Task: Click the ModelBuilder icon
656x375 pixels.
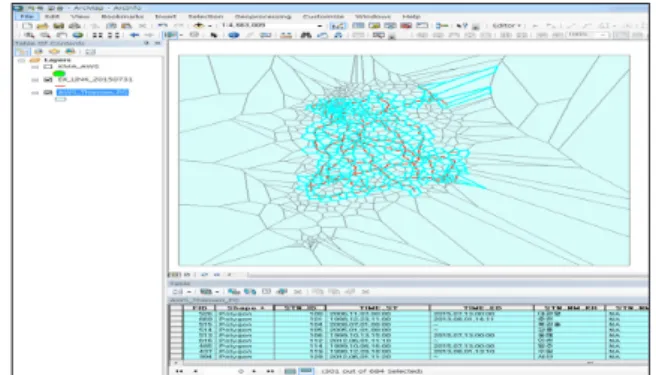Action: pos(442,26)
